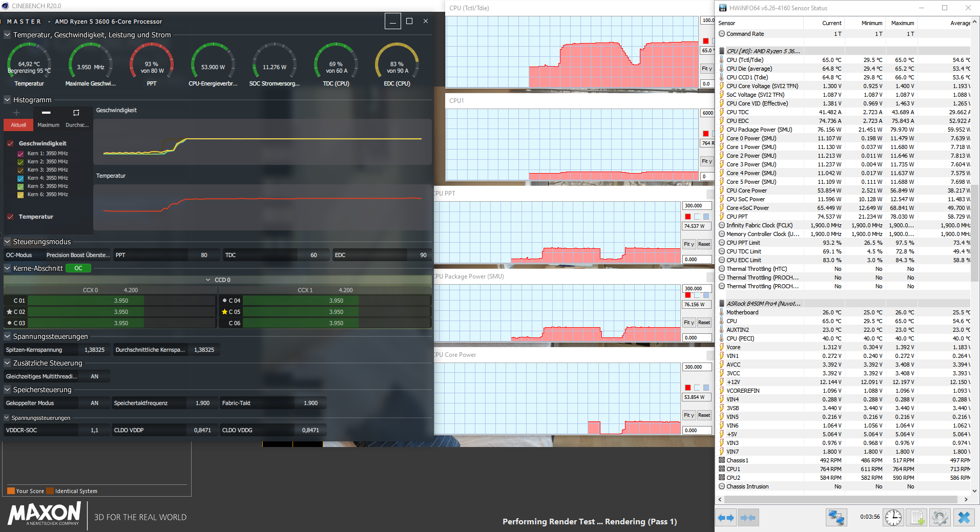Toggle the Kerne-Abschnitt OC switch
Viewport: 980px width, 532px height.
click(x=78, y=268)
